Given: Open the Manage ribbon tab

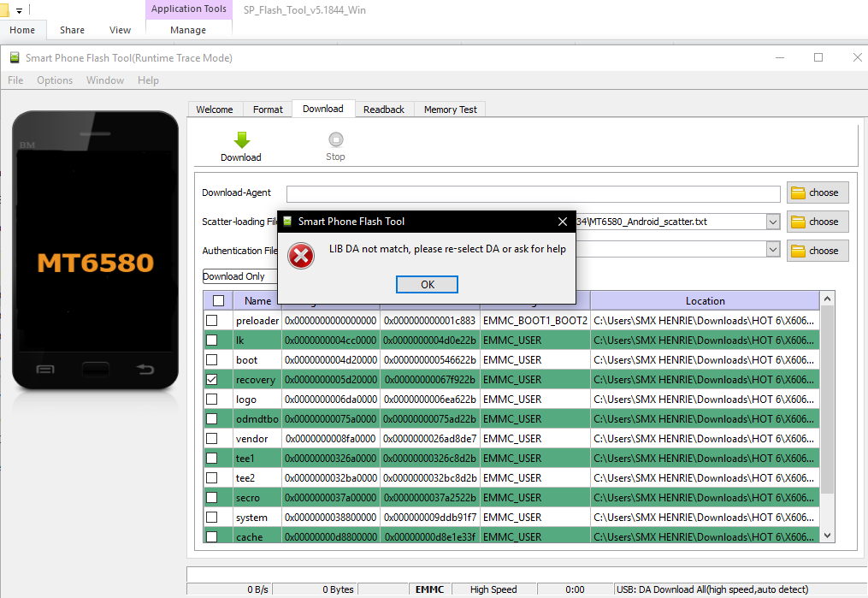Looking at the screenshot, I should (188, 30).
